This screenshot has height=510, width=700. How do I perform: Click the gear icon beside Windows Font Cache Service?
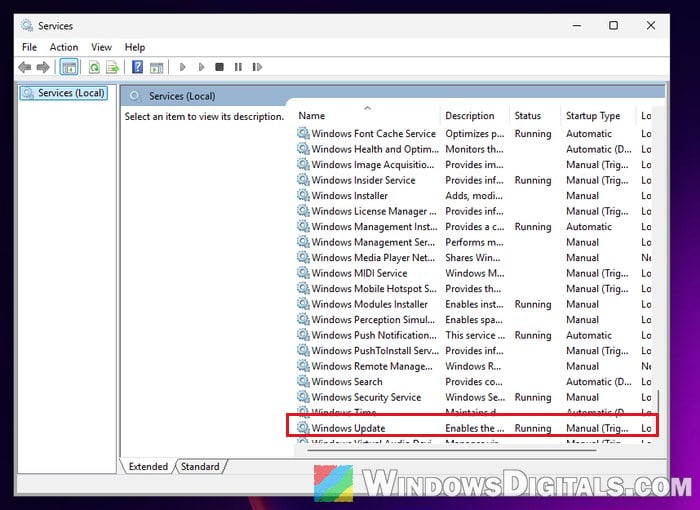(303, 133)
